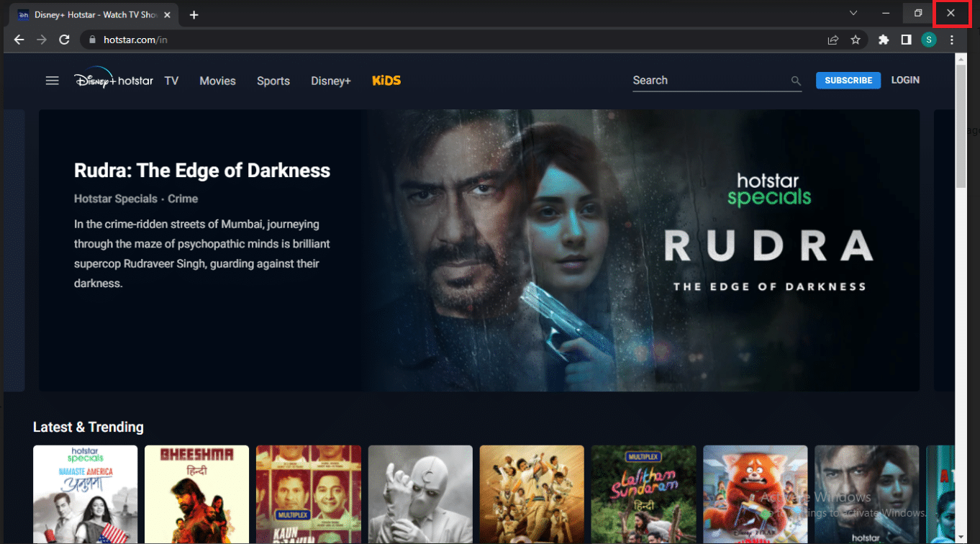Click the SUBSCRIBE button
This screenshot has height=544, width=980.
pos(848,81)
